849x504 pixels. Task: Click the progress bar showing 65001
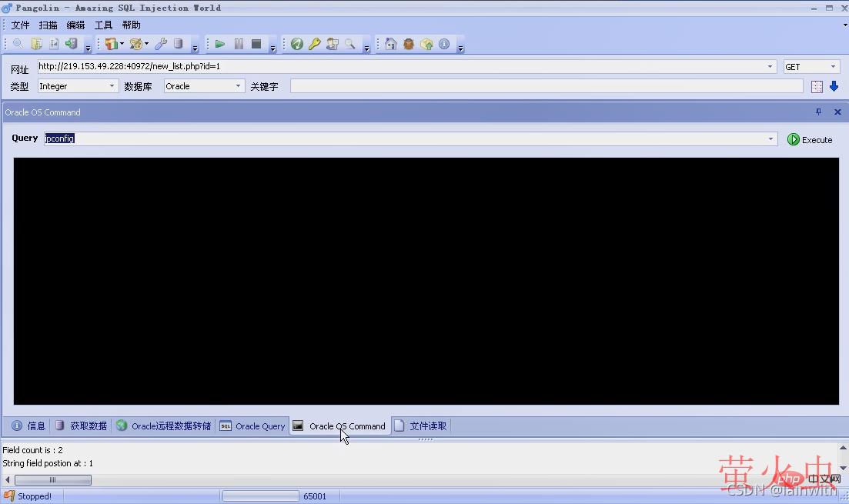point(259,496)
